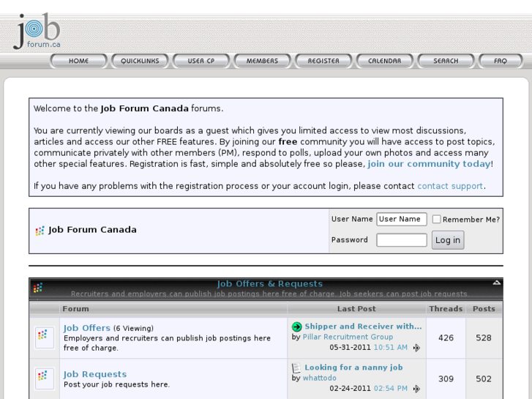Click the category icon in Job Offers & Requests header
The width and height of the screenshot is (532, 399).
tap(37, 288)
